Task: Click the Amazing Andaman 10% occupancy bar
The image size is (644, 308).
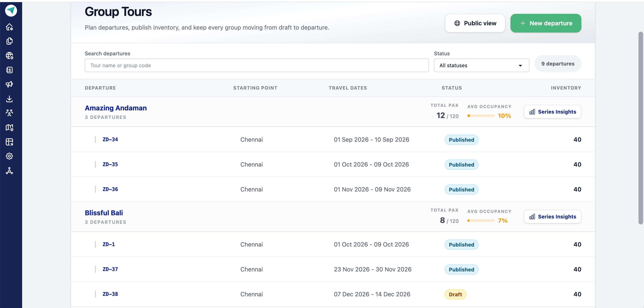Action: [481, 116]
